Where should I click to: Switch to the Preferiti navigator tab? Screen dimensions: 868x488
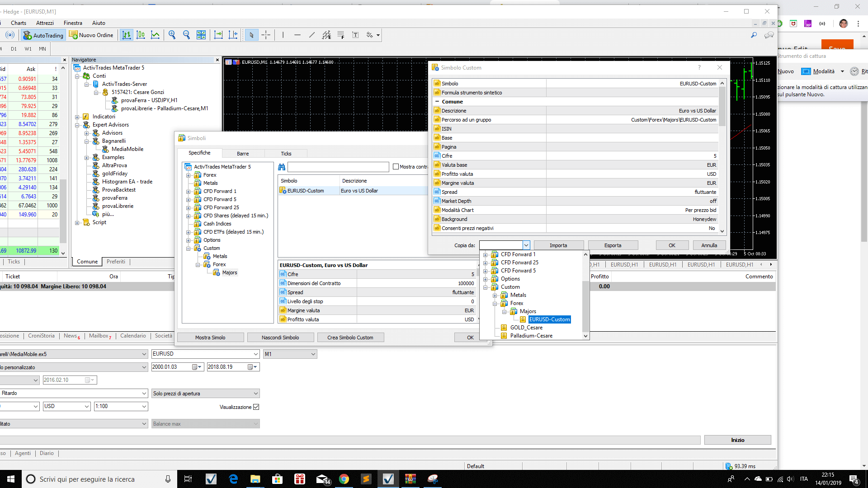point(116,262)
